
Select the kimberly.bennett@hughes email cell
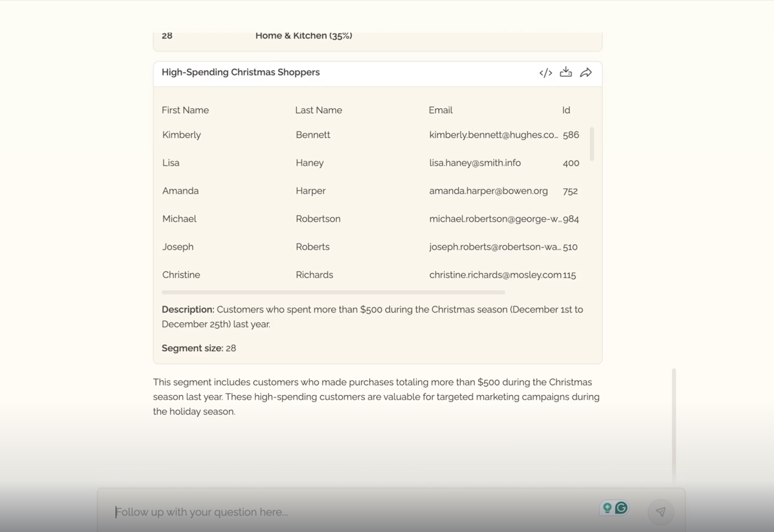(493, 135)
